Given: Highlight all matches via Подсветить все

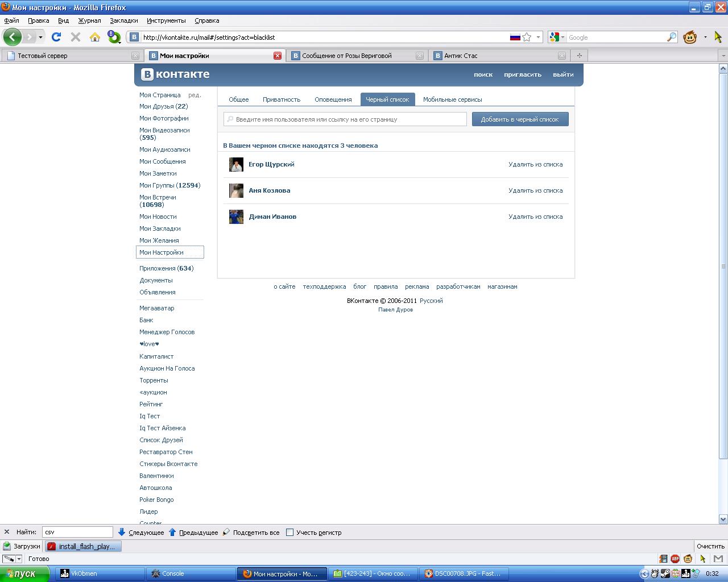Looking at the screenshot, I should (x=251, y=533).
